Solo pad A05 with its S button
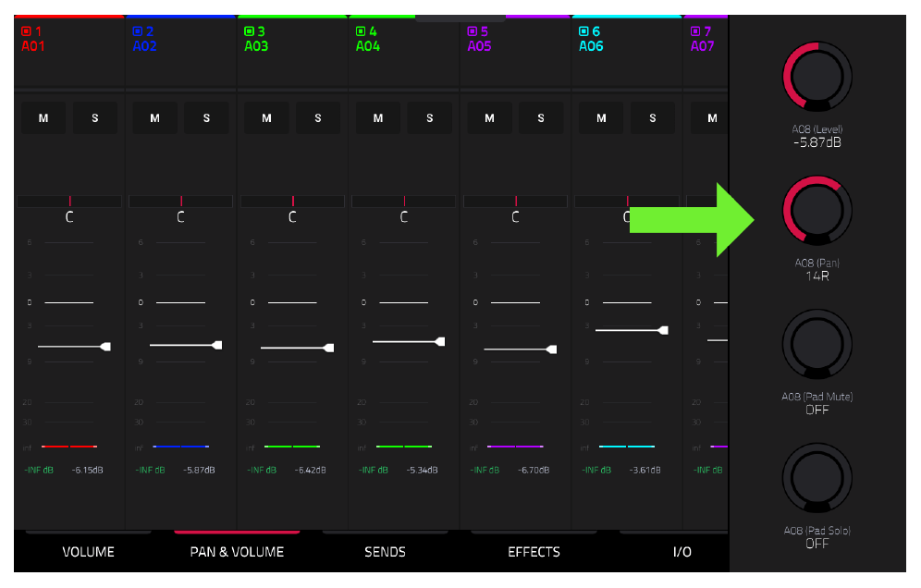Screen dimensions: 921x588 click(x=541, y=118)
